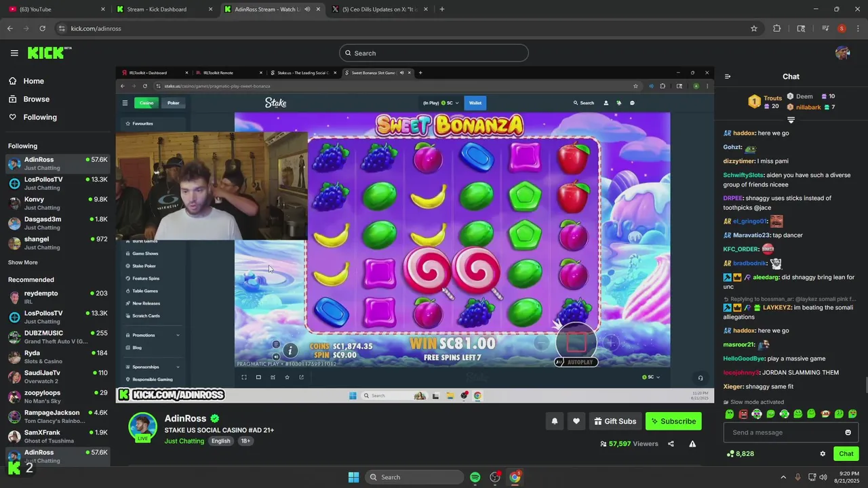This screenshot has height=488, width=868.
Task: Open the browser extensions puzzle icon
Action: pyautogui.click(x=777, y=28)
